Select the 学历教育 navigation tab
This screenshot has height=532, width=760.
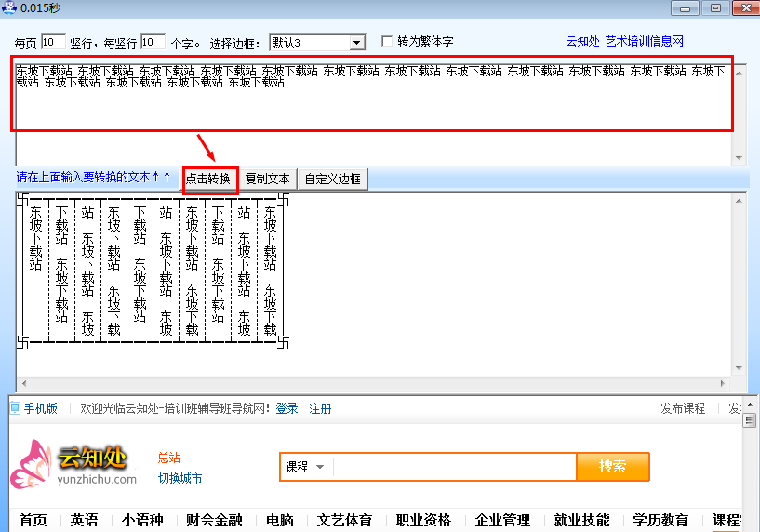tap(660, 520)
